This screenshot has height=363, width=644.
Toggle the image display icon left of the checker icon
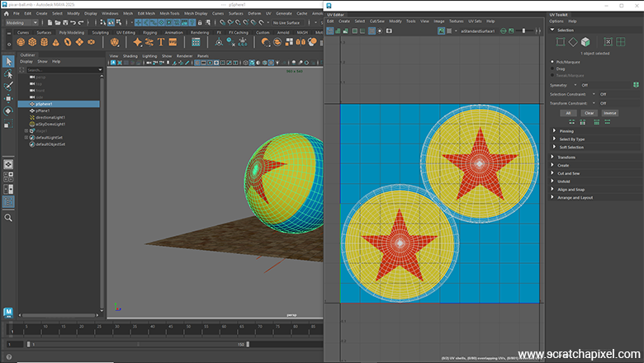click(x=441, y=31)
